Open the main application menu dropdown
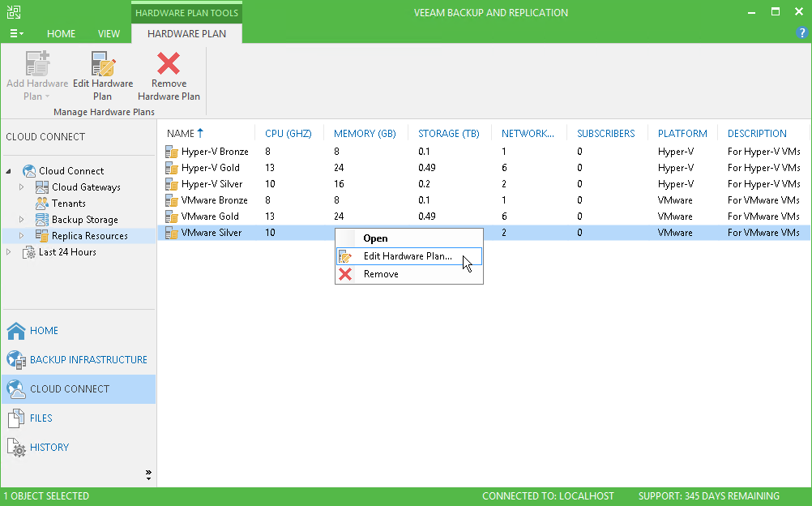The height and width of the screenshot is (506, 812). pyautogui.click(x=16, y=33)
